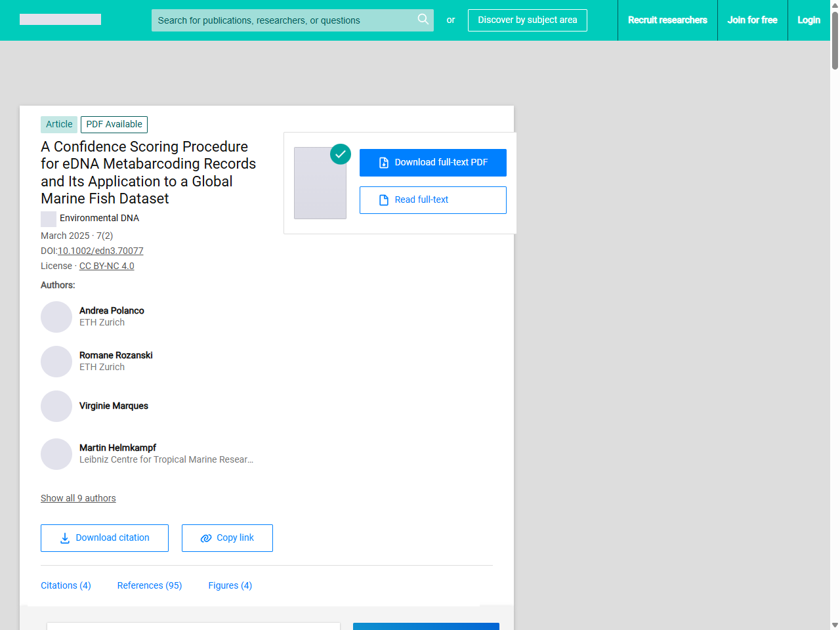Click Download citation button

tap(104, 538)
